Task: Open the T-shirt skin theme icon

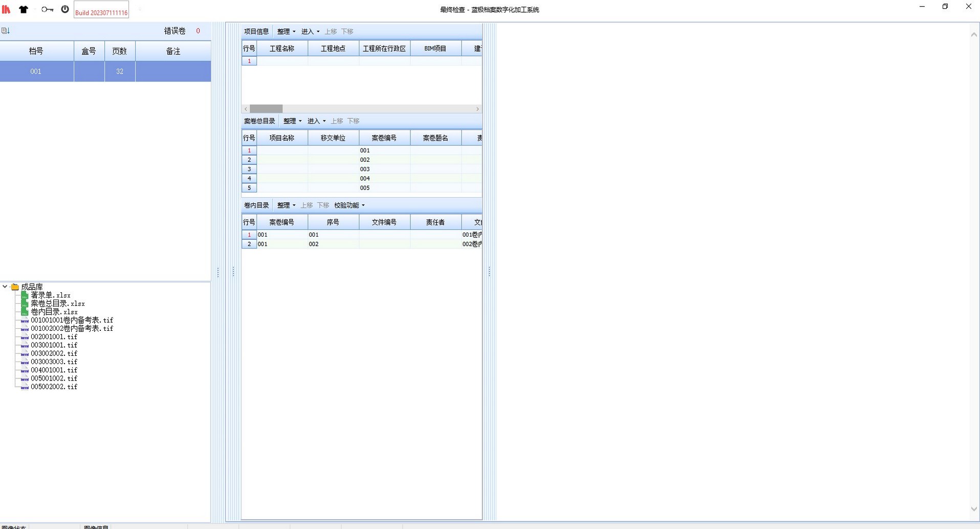Action: point(24,9)
